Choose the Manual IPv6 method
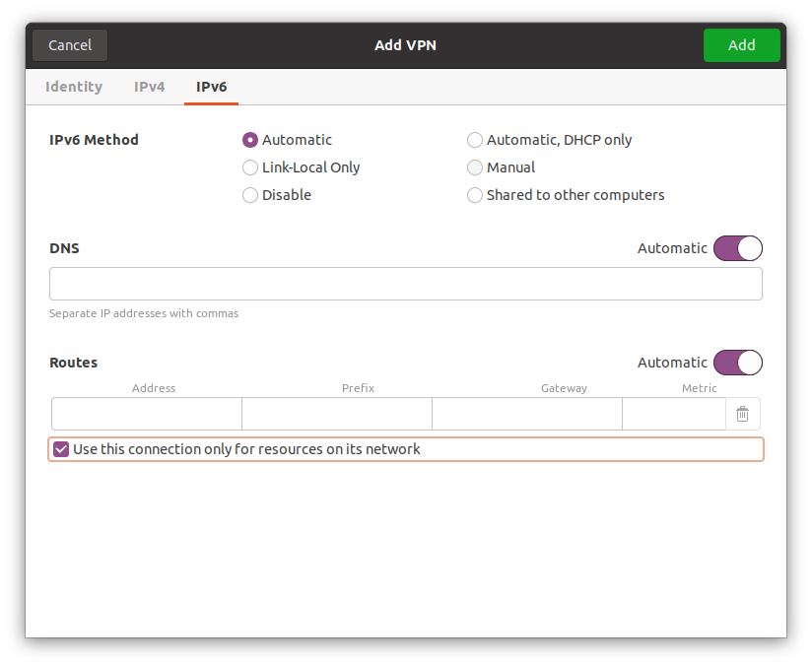 [475, 167]
